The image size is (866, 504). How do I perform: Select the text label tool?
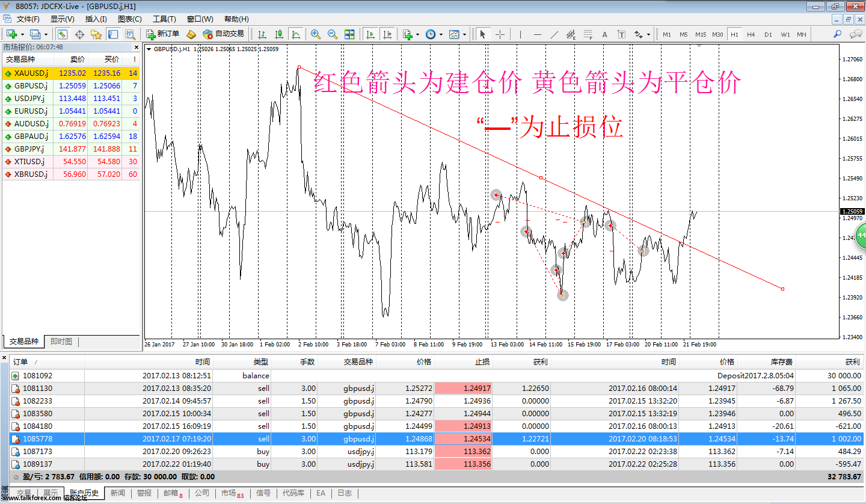(622, 34)
